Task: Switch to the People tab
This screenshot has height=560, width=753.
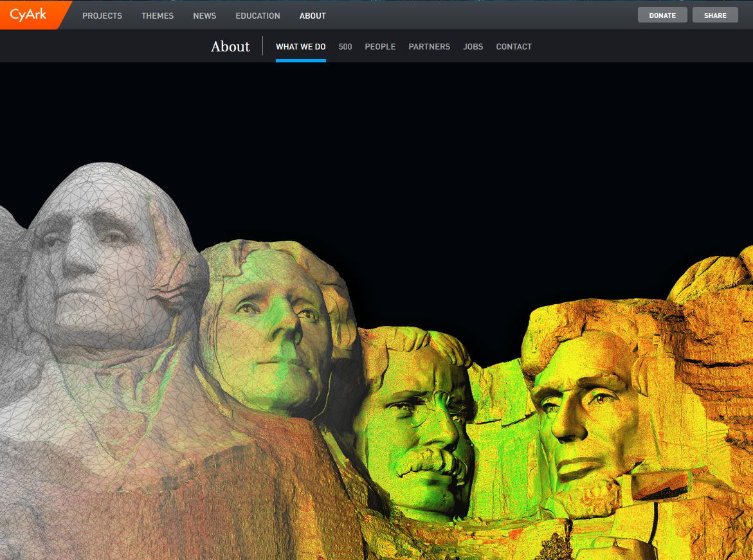Action: tap(380, 46)
